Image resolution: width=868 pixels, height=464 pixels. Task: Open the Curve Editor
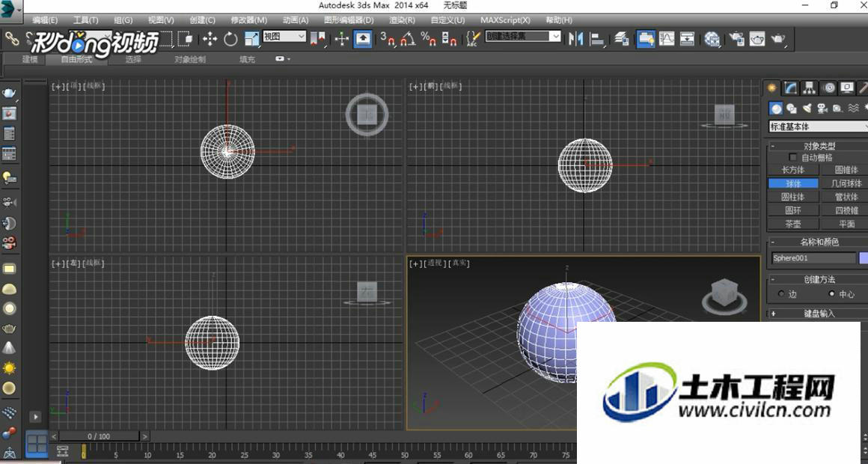(667, 39)
